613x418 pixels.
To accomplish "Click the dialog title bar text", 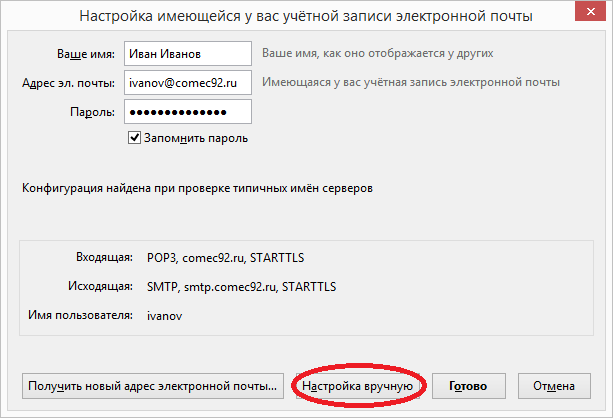I will (306, 15).
